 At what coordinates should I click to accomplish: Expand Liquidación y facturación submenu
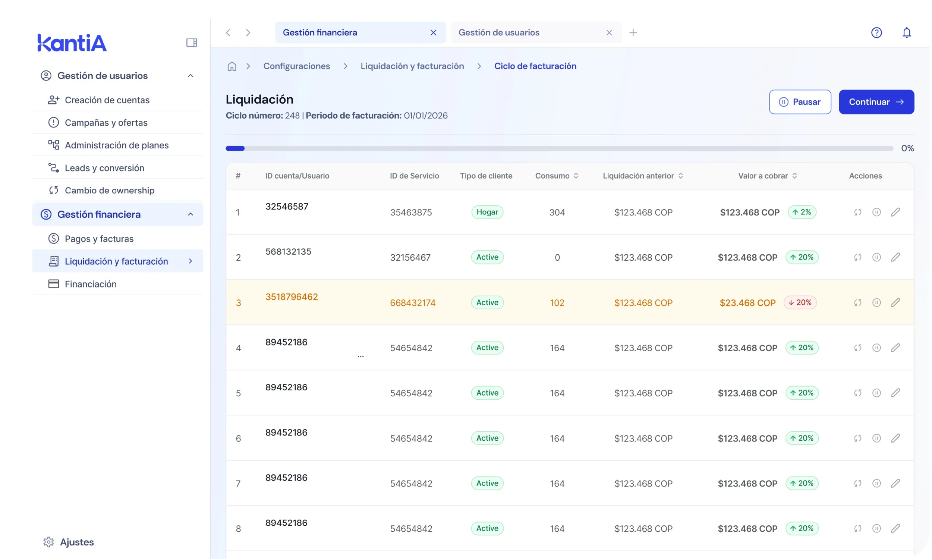191,261
